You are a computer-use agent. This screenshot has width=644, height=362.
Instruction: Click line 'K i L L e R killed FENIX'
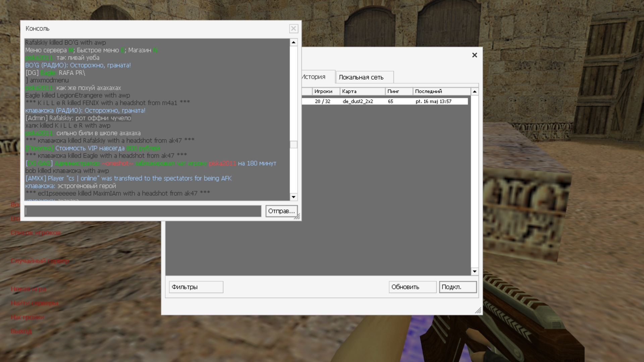pos(108,103)
